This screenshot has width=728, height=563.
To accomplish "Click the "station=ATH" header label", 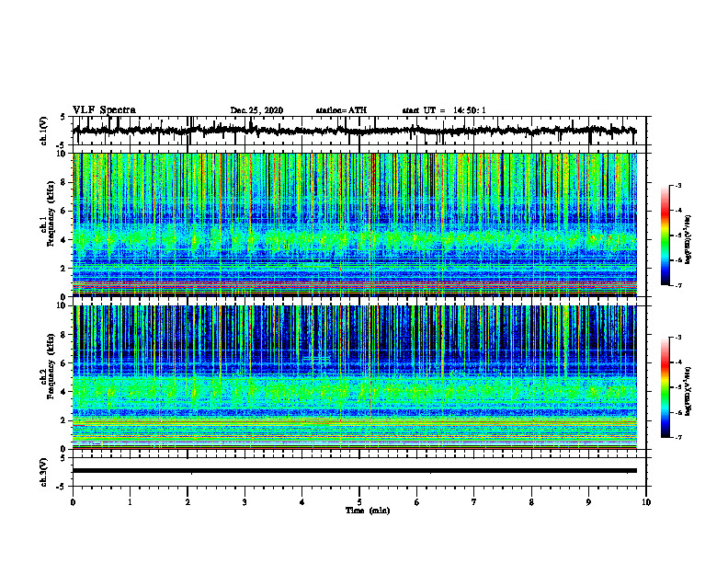I will (x=341, y=110).
